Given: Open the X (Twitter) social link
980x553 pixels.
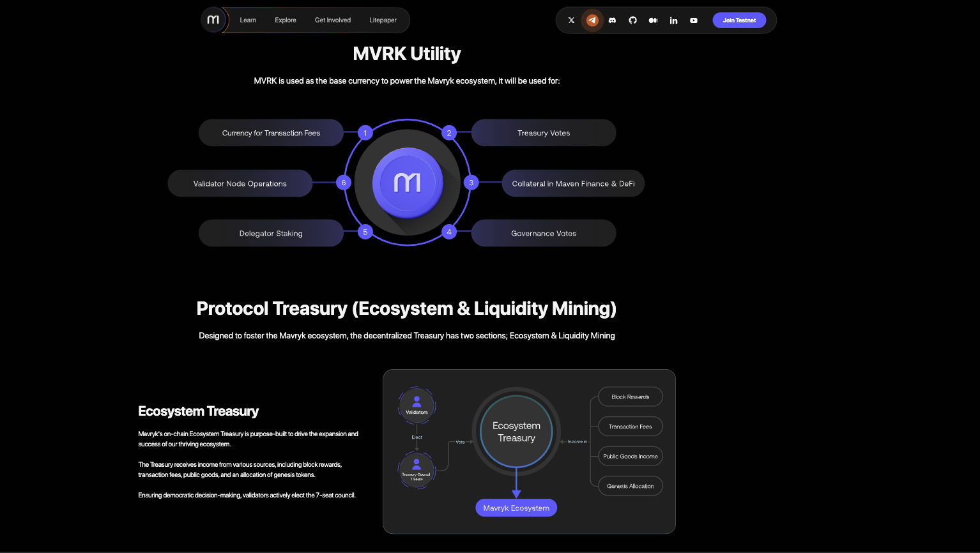Looking at the screenshot, I should (x=571, y=20).
